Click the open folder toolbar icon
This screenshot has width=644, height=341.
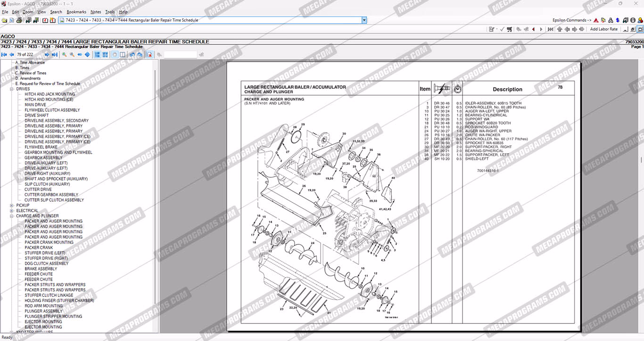4,20
